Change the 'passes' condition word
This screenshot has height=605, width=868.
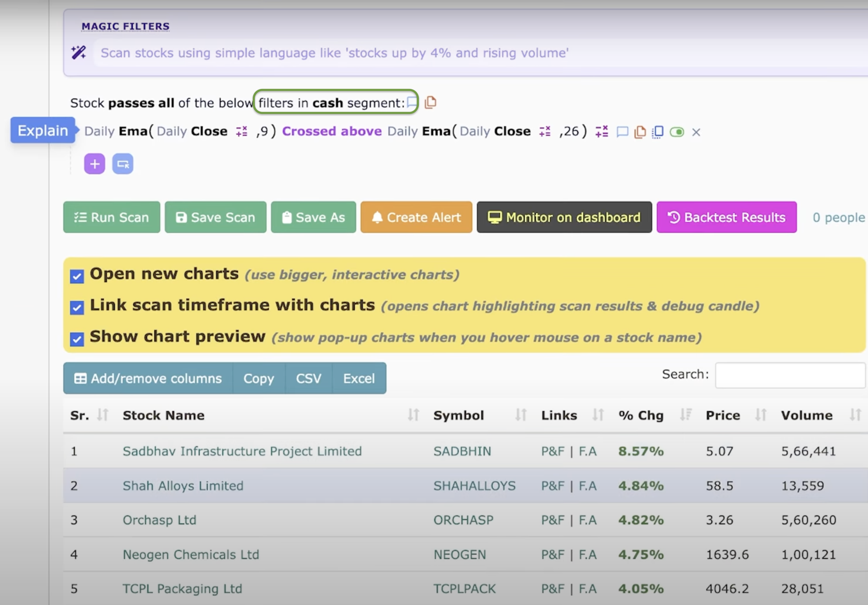(x=131, y=103)
